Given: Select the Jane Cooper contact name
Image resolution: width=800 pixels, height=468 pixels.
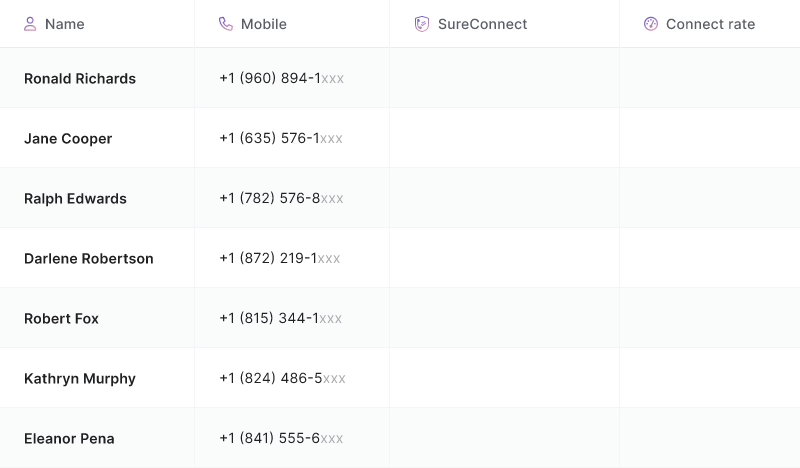Looking at the screenshot, I should click(68, 139).
